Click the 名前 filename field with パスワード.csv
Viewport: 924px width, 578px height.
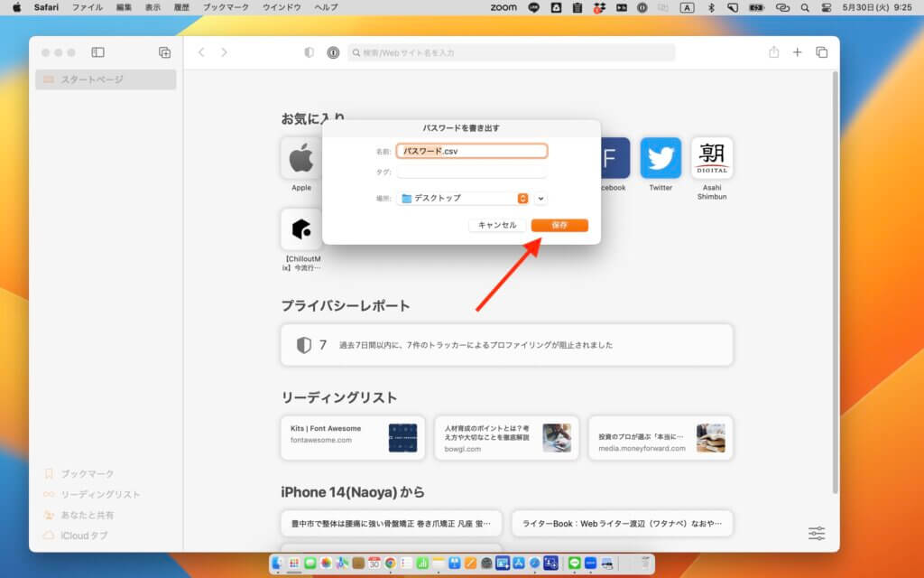click(471, 151)
